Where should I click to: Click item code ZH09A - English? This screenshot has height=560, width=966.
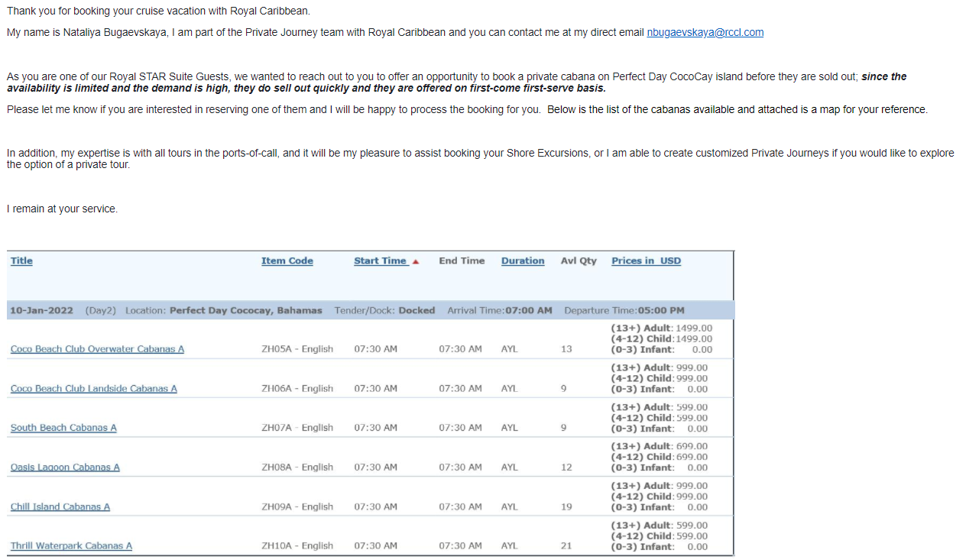point(297,507)
